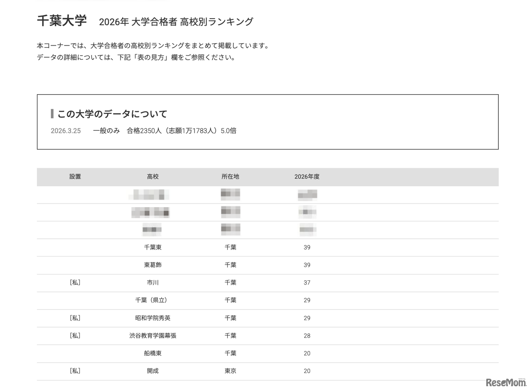Click the value 20 in the 開成 row
532x392 pixels.
[x=307, y=371]
